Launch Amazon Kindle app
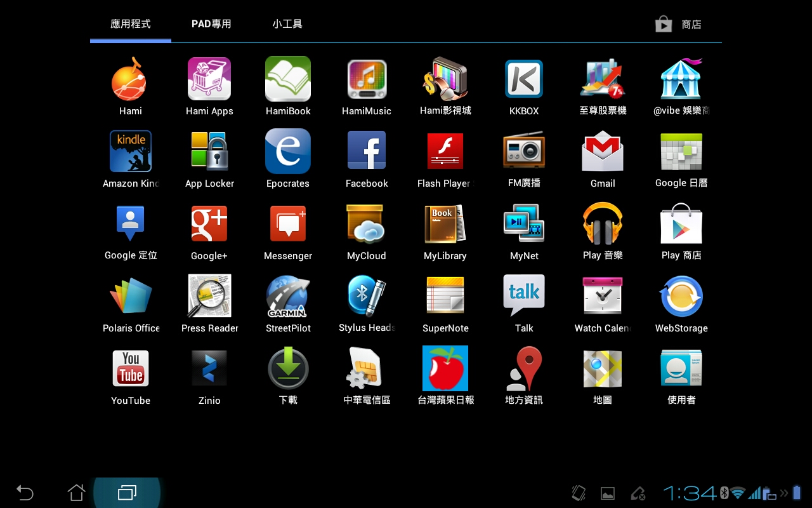Image resolution: width=812 pixels, height=508 pixels. coord(131,151)
